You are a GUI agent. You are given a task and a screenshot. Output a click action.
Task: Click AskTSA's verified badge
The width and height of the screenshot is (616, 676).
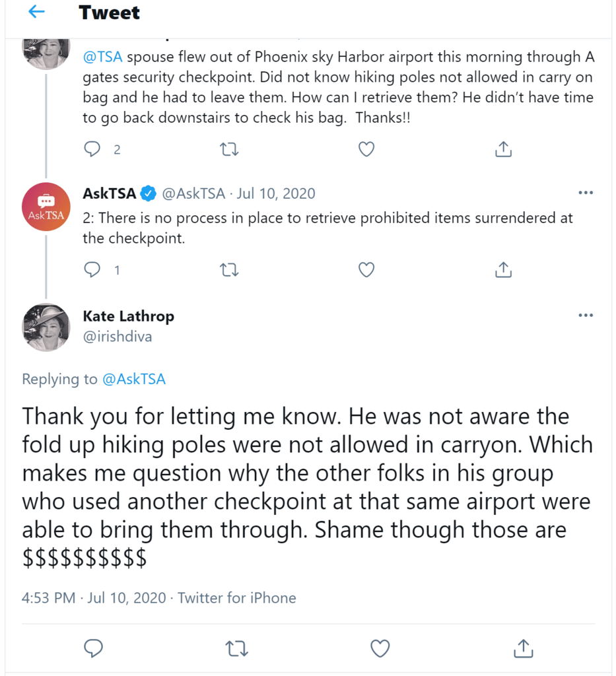(149, 193)
